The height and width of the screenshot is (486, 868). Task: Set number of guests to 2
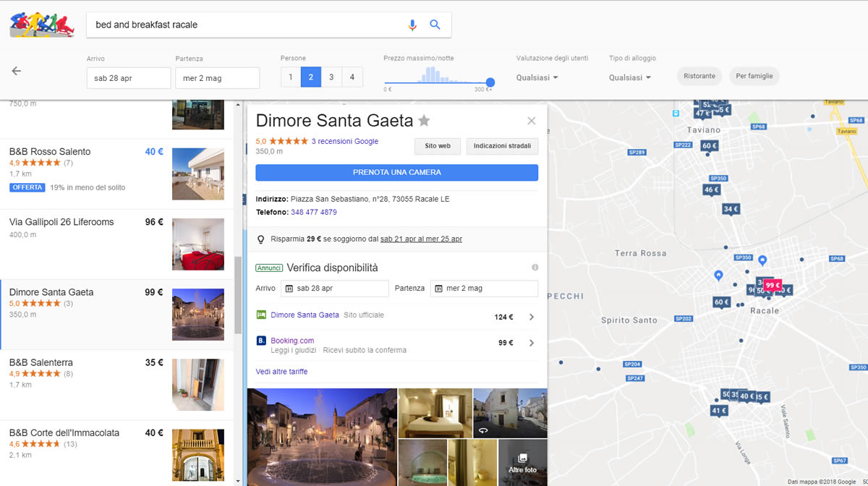(311, 77)
